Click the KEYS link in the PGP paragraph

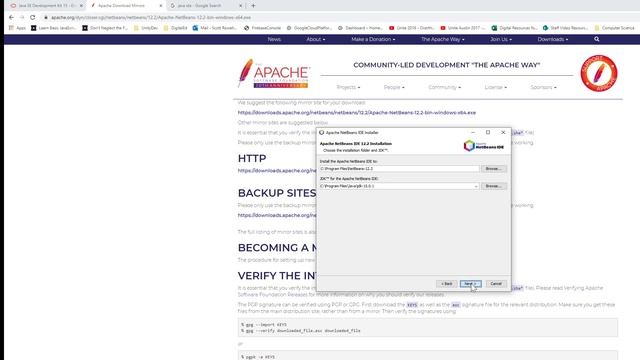tap(412, 305)
